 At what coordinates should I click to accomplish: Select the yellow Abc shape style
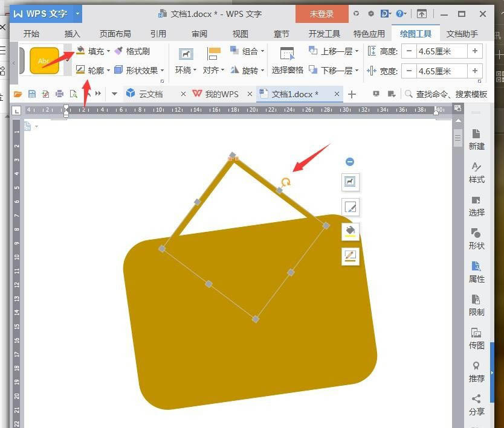point(44,60)
